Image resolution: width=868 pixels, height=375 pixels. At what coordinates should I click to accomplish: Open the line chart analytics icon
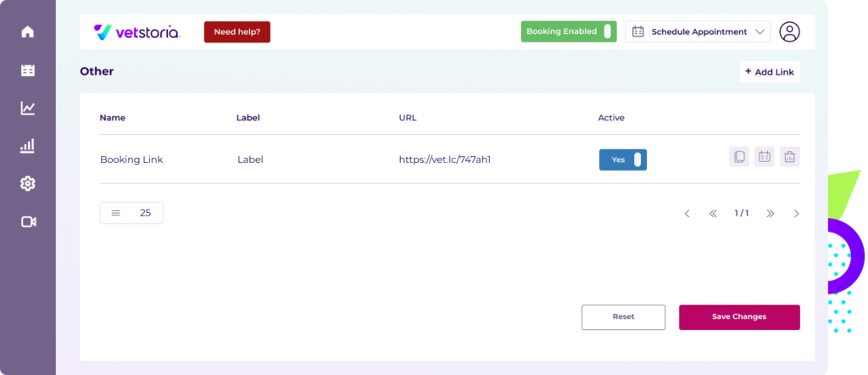[x=28, y=108]
